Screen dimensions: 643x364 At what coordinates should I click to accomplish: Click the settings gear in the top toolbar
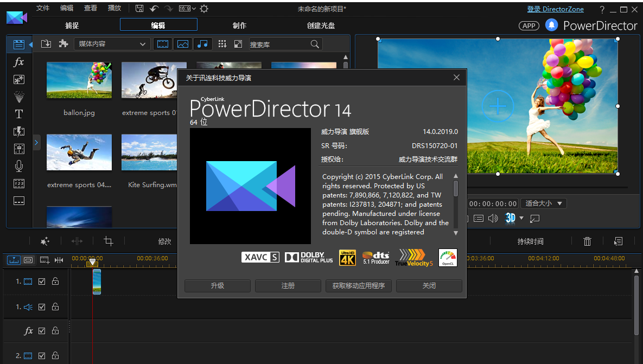(x=203, y=9)
